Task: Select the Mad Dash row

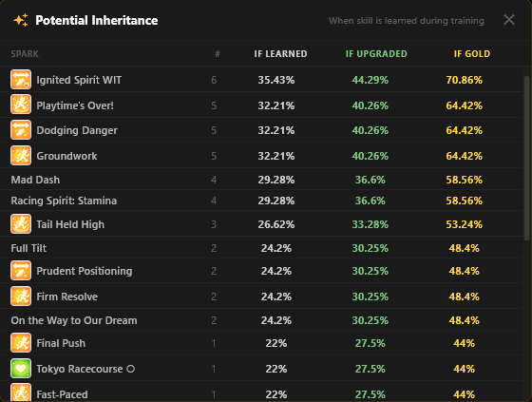Action: point(261,180)
